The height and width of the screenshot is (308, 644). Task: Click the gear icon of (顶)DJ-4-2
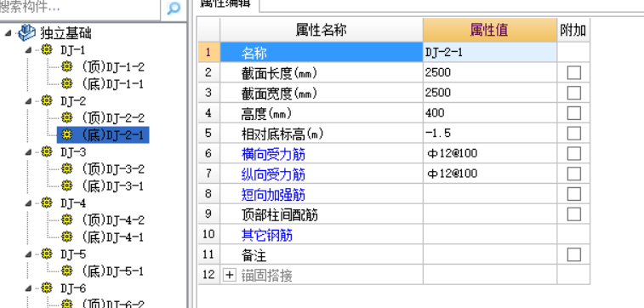(67, 220)
